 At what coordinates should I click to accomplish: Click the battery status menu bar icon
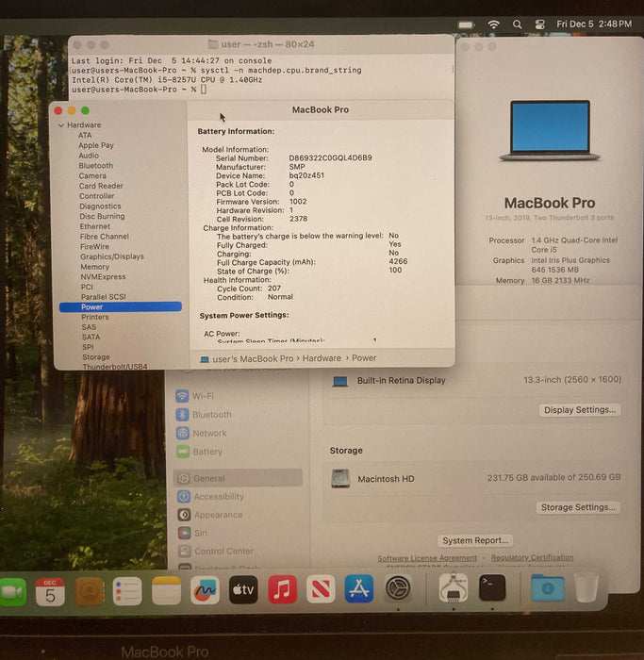[466, 25]
